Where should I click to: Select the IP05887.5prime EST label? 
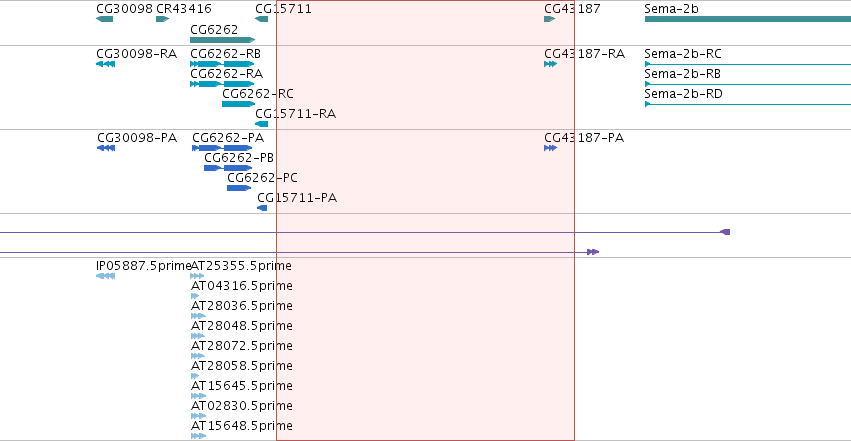coord(143,266)
